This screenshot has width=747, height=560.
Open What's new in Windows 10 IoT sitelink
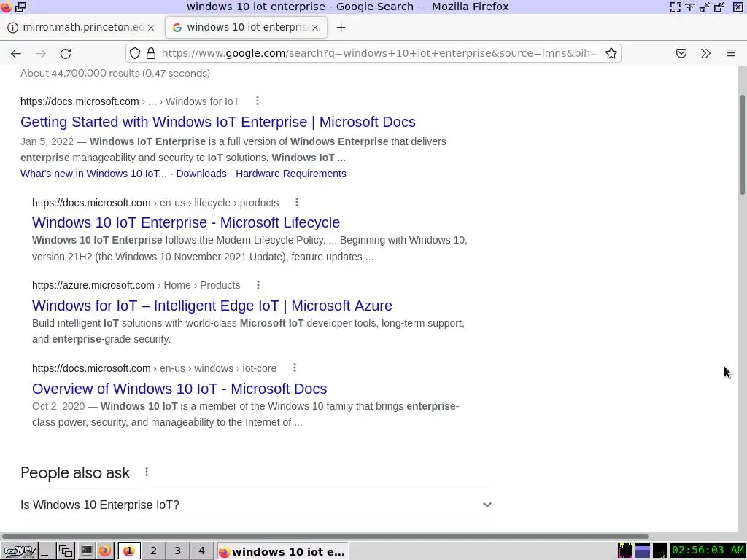tap(93, 174)
